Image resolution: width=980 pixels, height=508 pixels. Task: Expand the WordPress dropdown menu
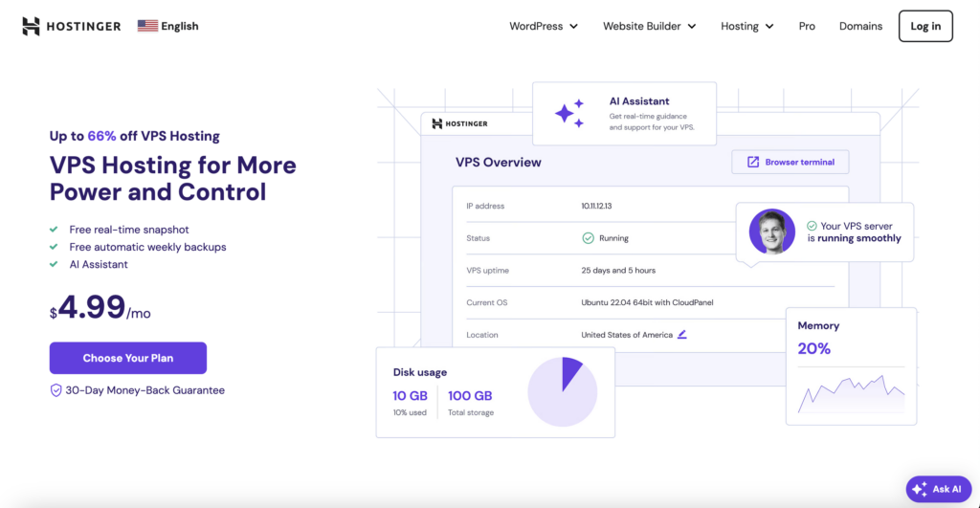coord(544,26)
